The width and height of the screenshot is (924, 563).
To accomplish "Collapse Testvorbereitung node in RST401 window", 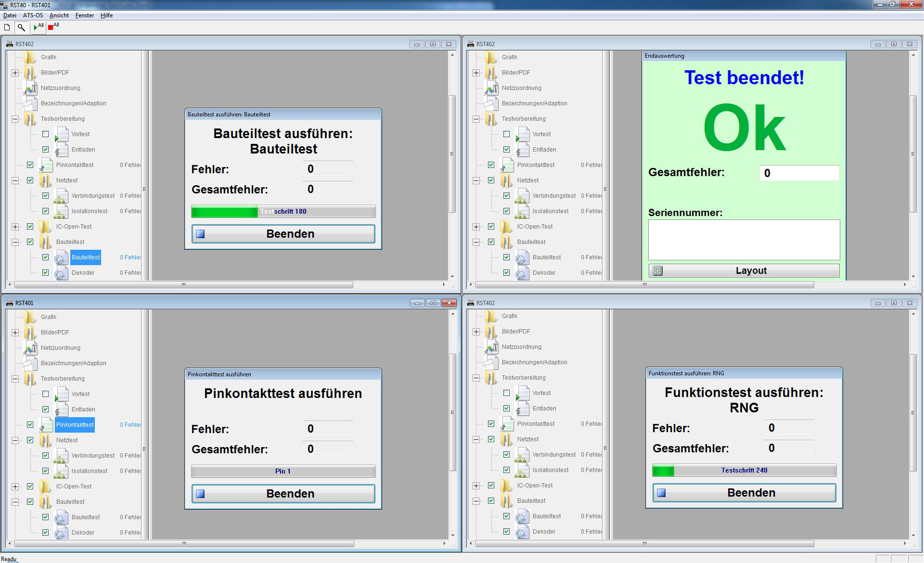I will coord(15,379).
